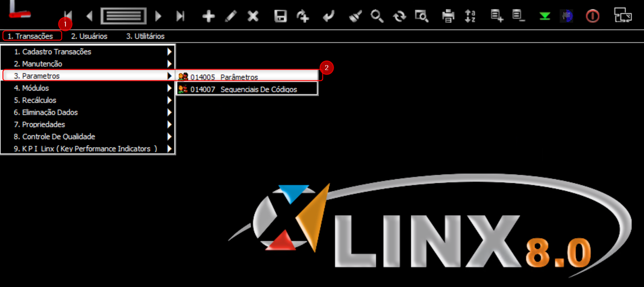Expand arrow beside Propriedades
644x287 pixels.
coord(170,124)
